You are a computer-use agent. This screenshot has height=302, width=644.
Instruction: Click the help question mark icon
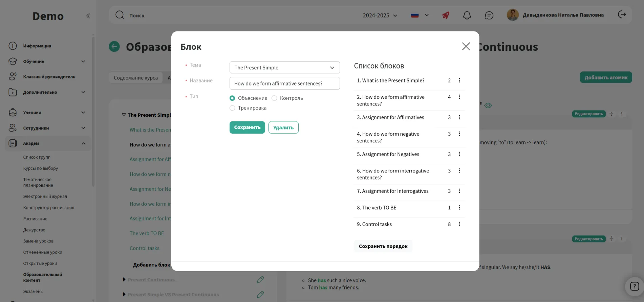pyautogui.click(x=634, y=286)
